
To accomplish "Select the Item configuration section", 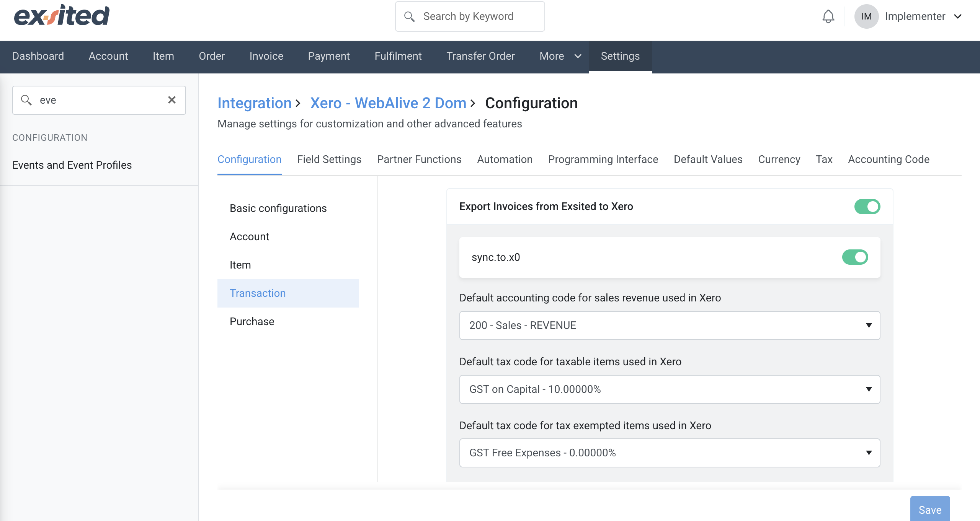I will pos(240,265).
